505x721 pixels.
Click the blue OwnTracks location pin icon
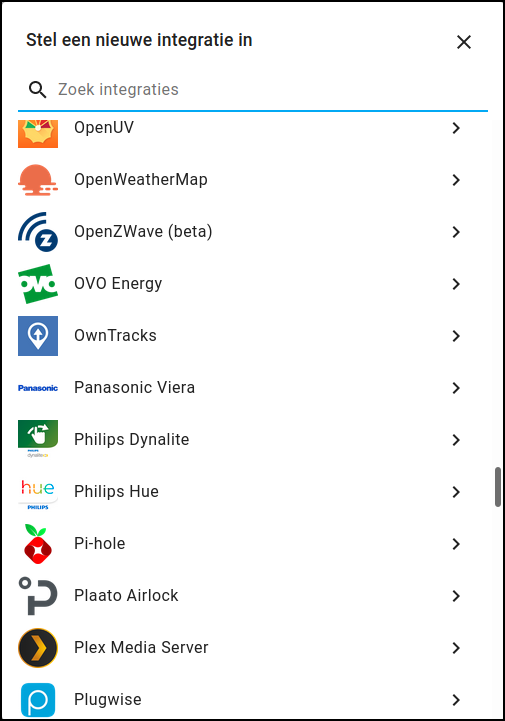point(38,336)
